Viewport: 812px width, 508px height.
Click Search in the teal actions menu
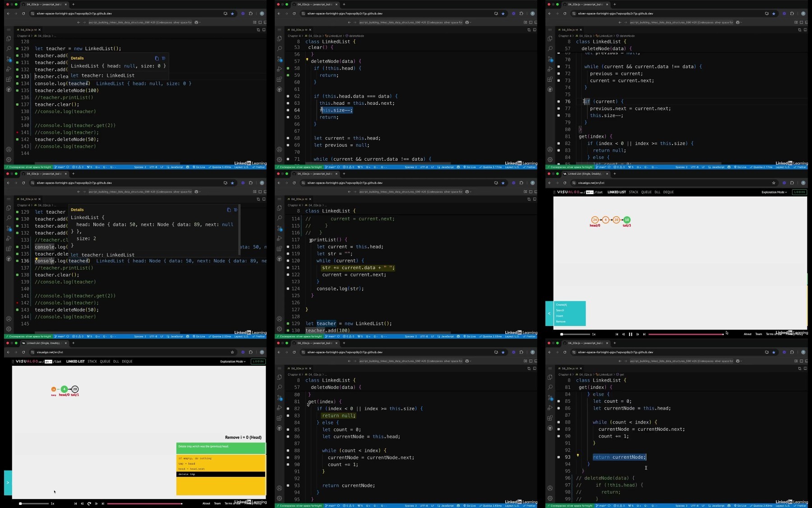(x=560, y=310)
